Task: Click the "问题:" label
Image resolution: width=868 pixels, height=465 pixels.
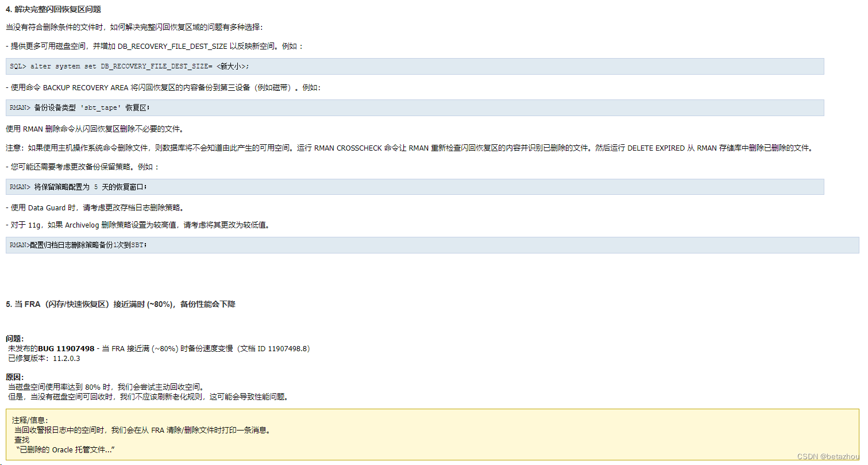Action: (x=15, y=339)
